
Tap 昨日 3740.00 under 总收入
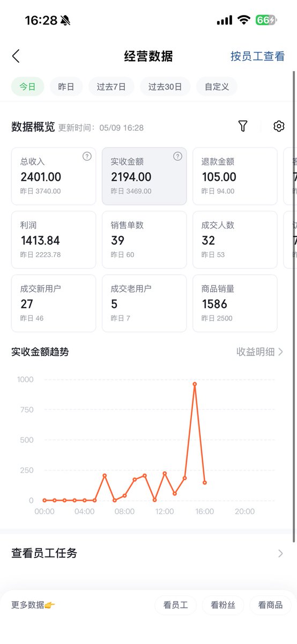pyautogui.click(x=41, y=191)
